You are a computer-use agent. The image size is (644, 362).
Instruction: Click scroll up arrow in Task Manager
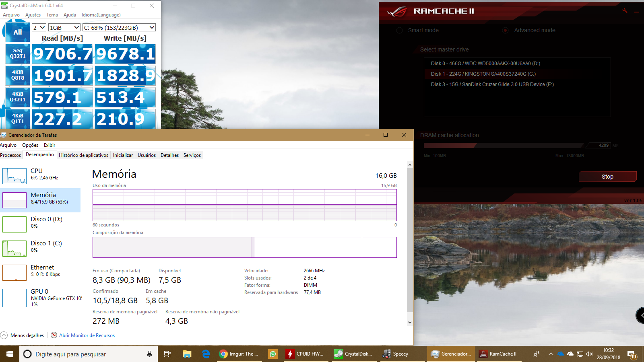tap(410, 165)
